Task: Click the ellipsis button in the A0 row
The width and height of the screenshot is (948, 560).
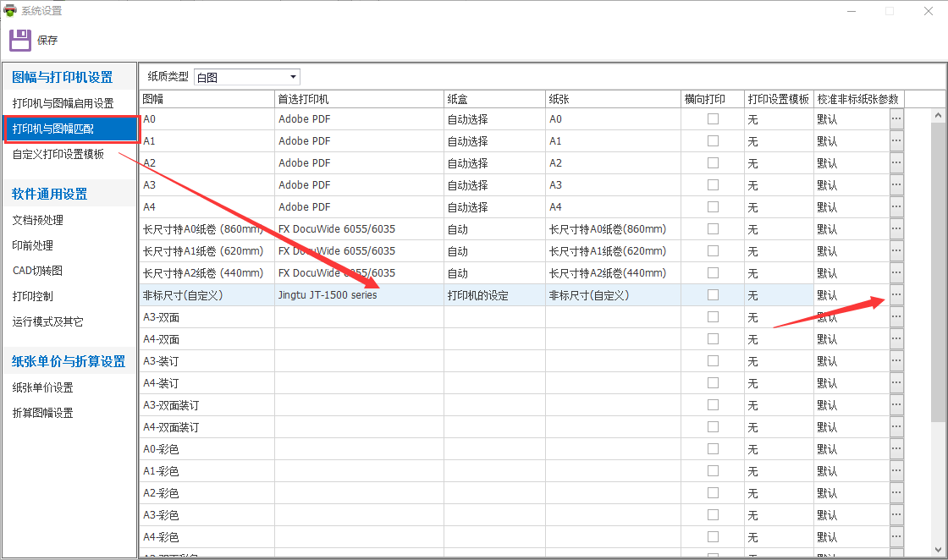Action: pyautogui.click(x=896, y=119)
